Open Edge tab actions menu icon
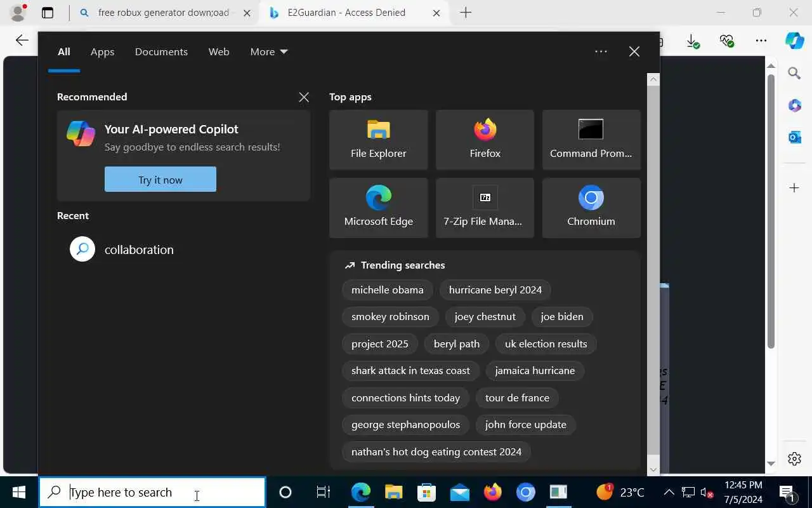 pyautogui.click(x=48, y=13)
